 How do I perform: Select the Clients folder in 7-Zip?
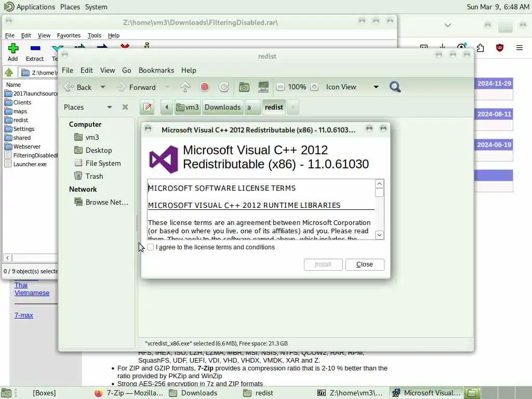pyautogui.click(x=18, y=102)
